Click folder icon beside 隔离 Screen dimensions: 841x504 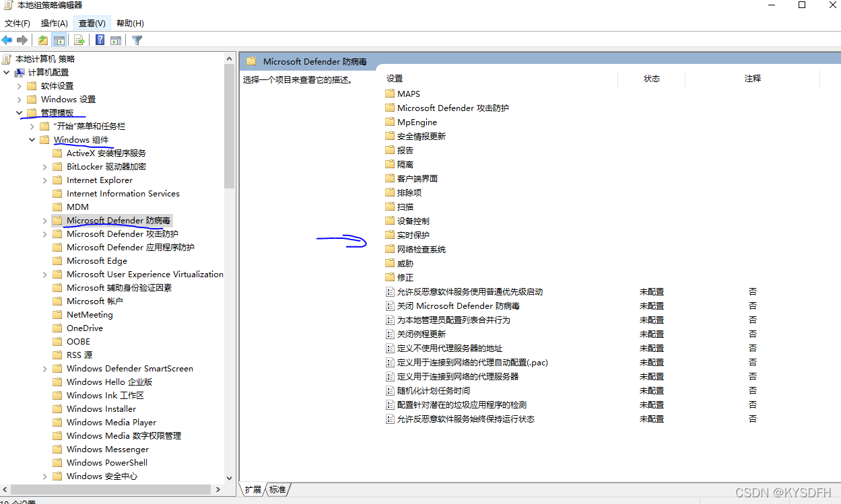tap(389, 164)
